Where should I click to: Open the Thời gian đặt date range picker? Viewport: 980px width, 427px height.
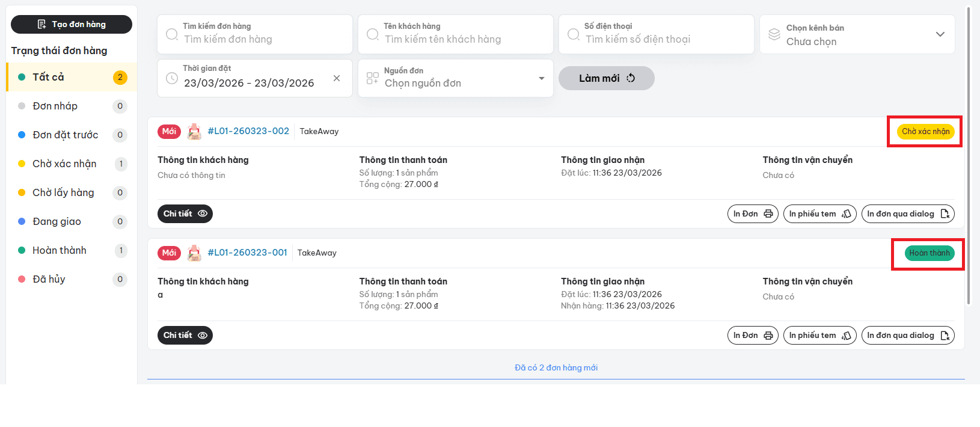click(x=255, y=78)
